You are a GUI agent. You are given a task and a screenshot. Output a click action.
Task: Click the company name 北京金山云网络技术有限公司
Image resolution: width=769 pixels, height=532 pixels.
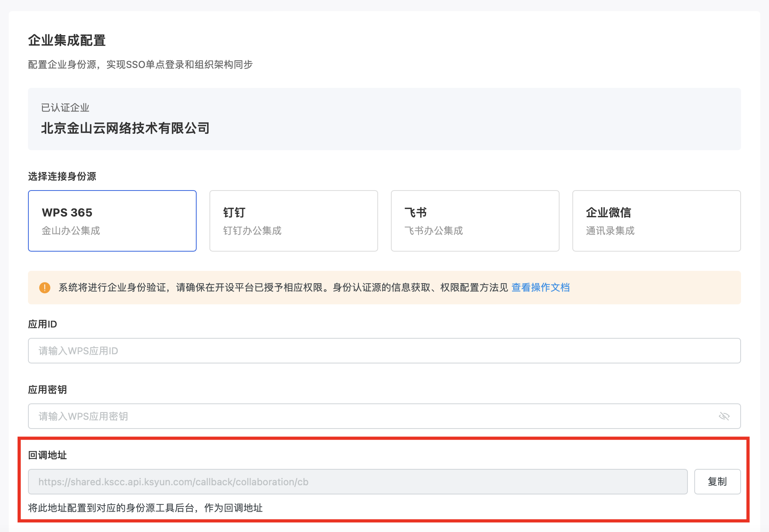coord(125,128)
